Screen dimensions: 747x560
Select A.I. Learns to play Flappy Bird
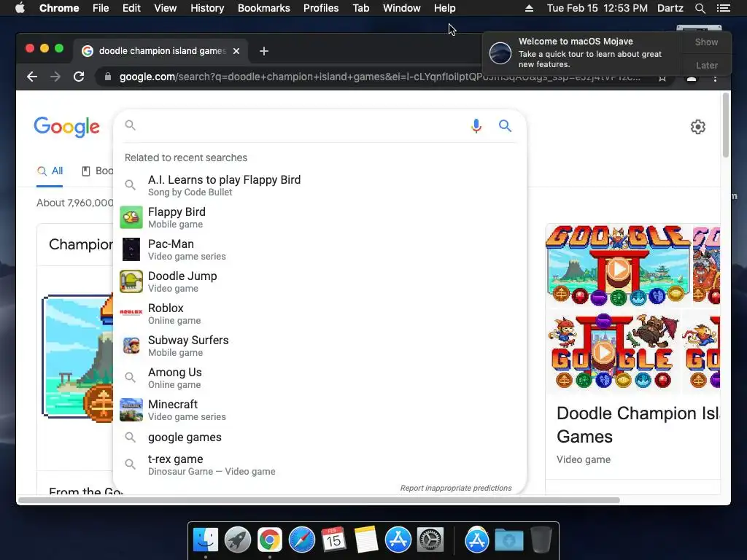click(x=320, y=185)
